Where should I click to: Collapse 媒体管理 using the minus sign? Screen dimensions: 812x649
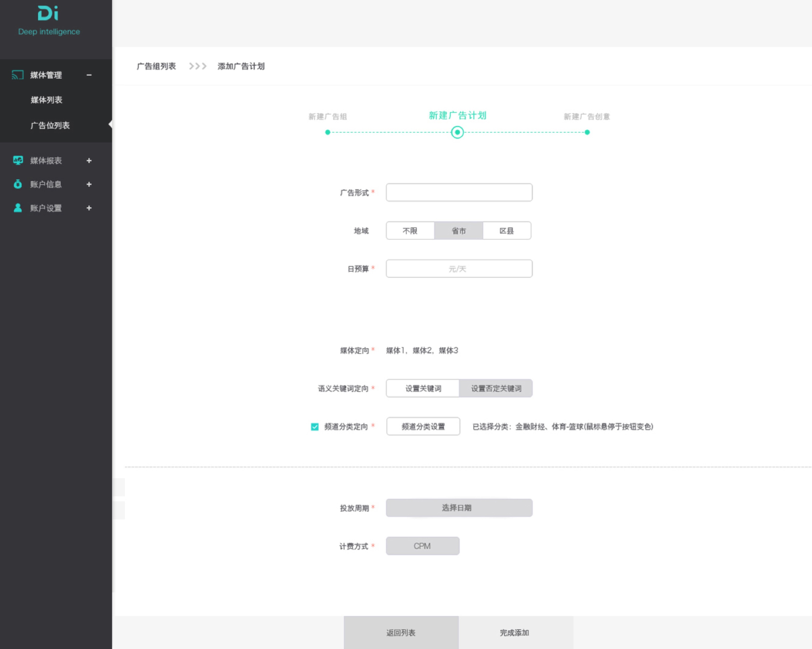[x=89, y=75]
